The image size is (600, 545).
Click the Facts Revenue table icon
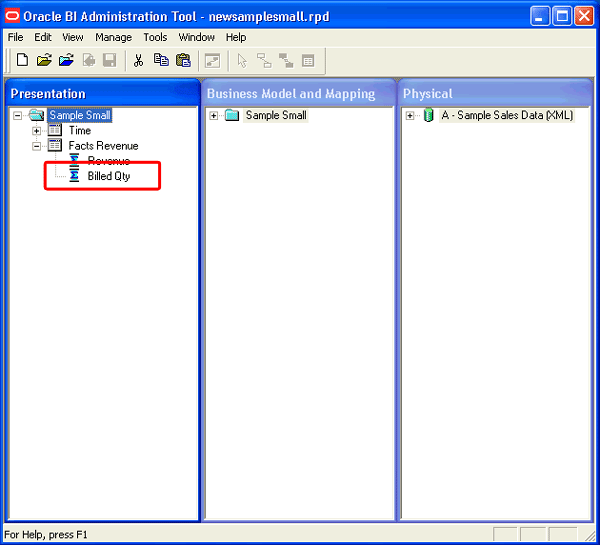(55, 145)
